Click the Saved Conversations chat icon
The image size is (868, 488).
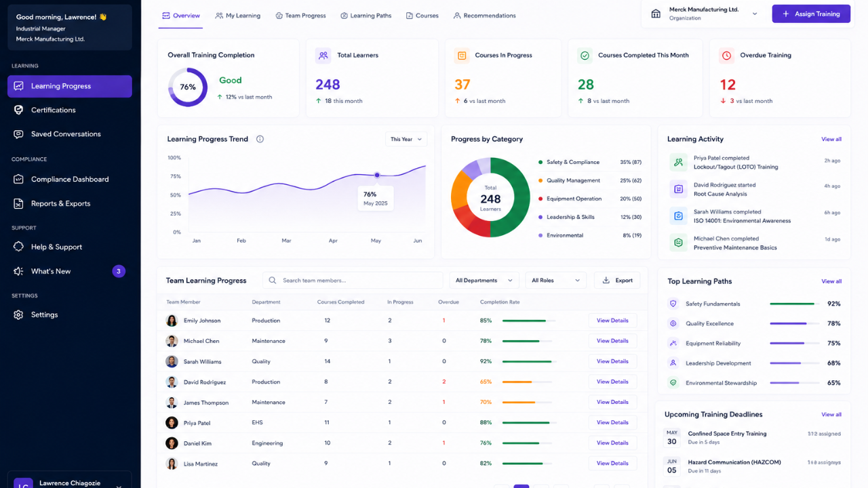pyautogui.click(x=18, y=134)
